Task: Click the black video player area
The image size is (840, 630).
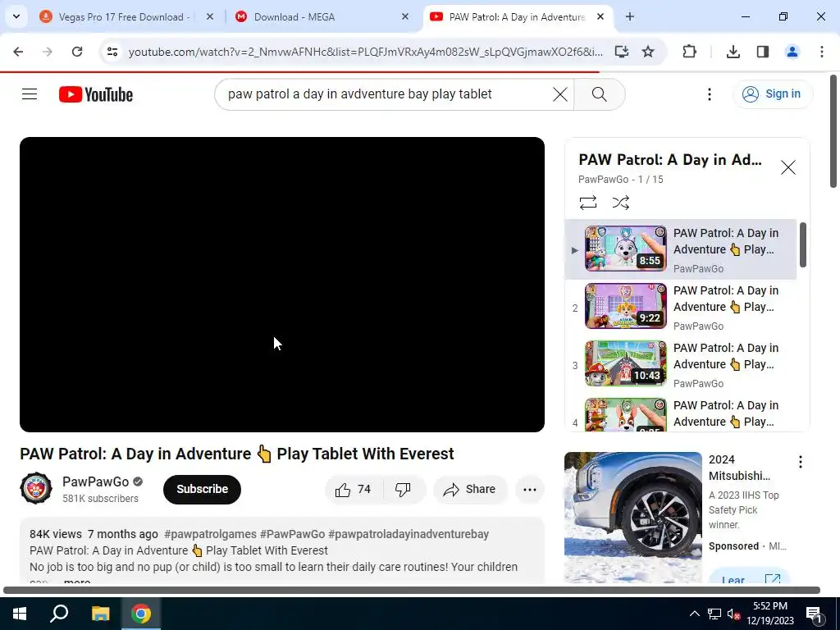Action: (282, 285)
